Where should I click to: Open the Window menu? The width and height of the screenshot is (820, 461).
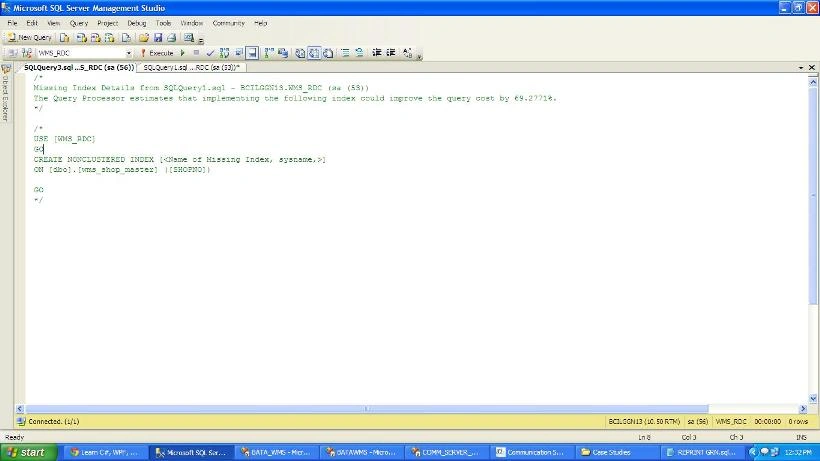[191, 23]
